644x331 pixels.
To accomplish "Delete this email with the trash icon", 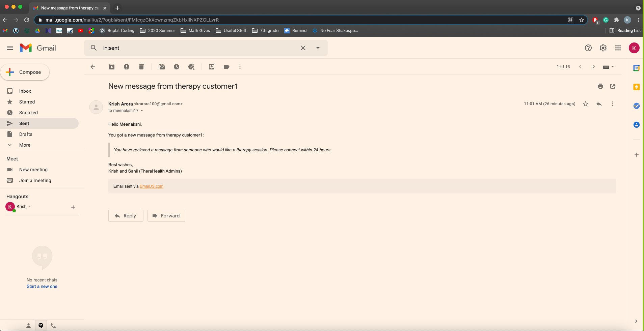I will click(141, 67).
